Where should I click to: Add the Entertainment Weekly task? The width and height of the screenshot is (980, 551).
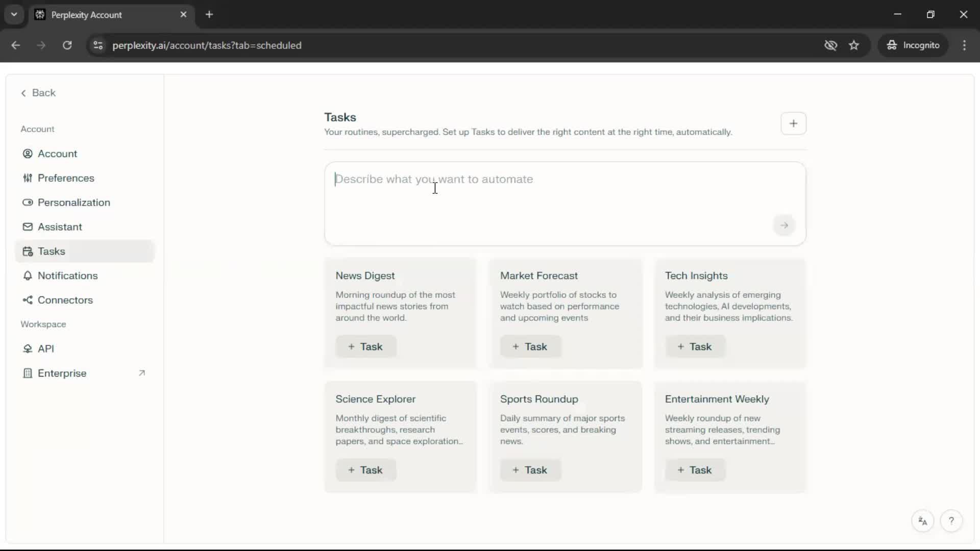695,470
